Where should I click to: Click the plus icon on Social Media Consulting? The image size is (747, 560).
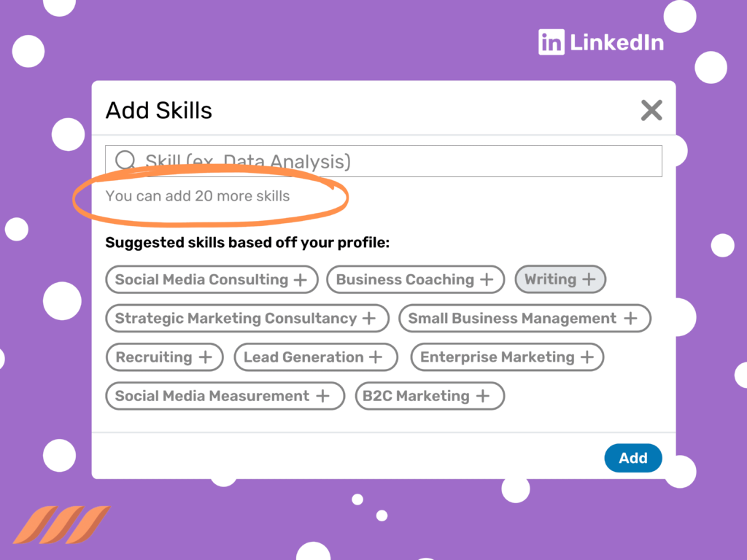(303, 279)
